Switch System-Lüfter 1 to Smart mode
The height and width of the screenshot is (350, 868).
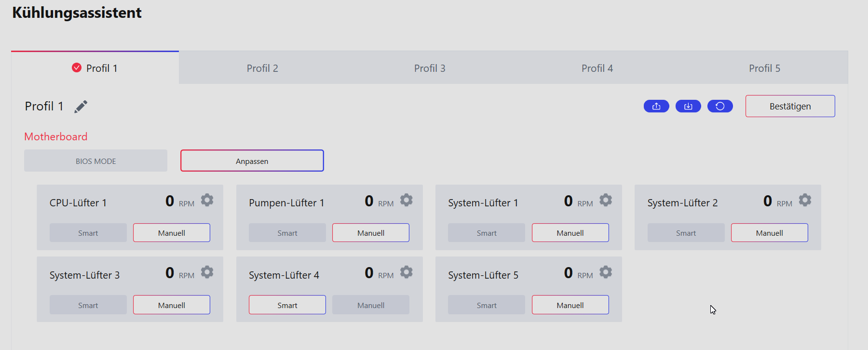point(487,233)
